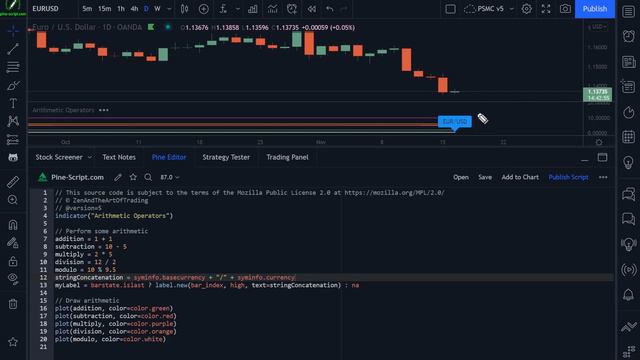Open the prediction and measurement tools
This screenshot has height=360, width=640.
tap(13, 140)
